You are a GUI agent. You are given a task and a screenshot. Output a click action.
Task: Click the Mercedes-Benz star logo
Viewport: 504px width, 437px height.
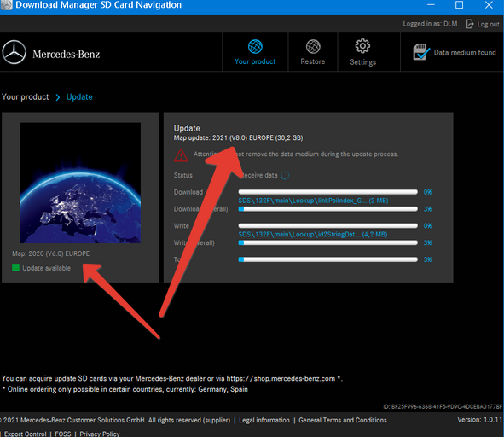pos(14,52)
